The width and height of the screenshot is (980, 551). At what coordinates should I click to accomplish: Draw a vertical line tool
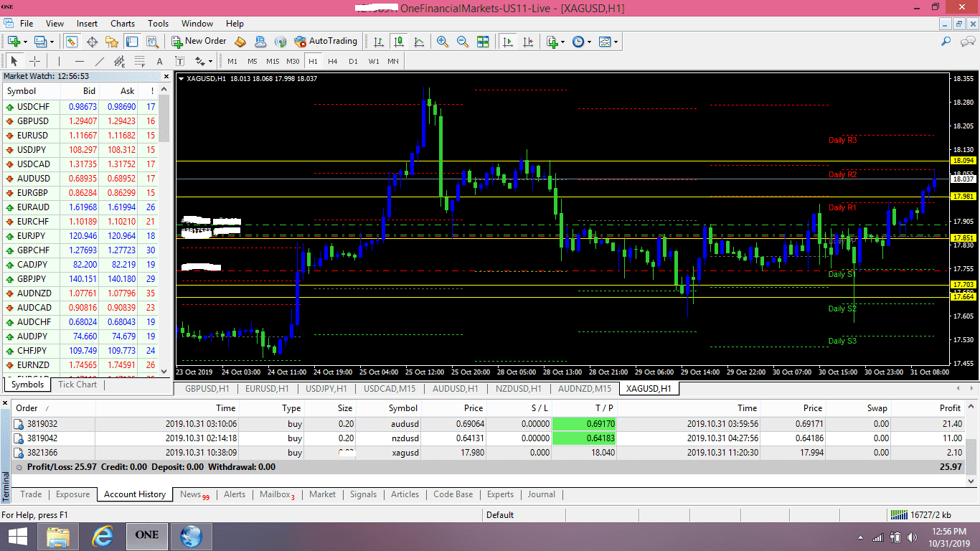59,61
